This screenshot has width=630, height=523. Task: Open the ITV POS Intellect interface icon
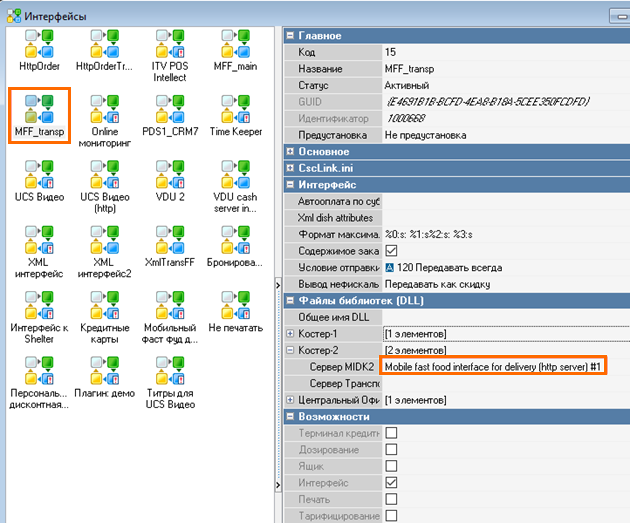[x=169, y=48]
